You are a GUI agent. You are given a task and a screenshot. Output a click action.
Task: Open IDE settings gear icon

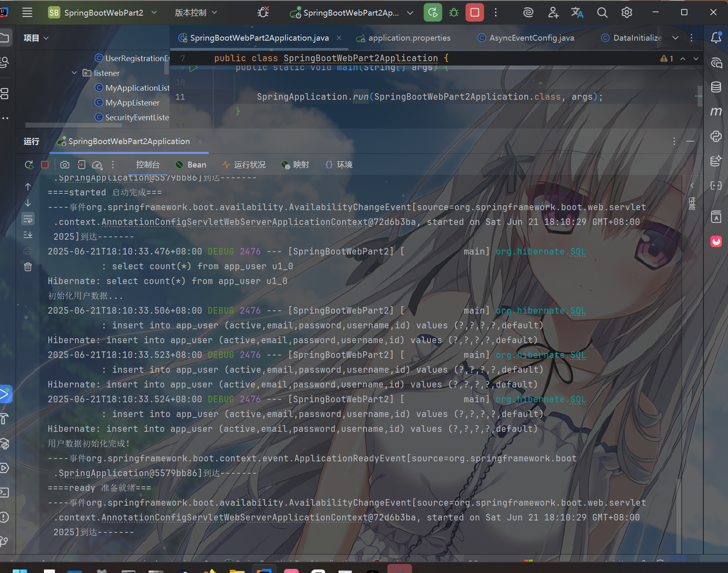(626, 12)
